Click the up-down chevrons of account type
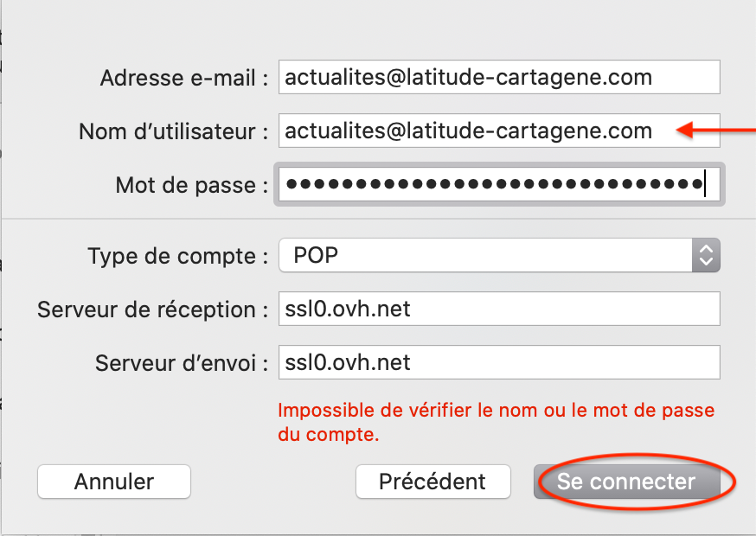Screen dimensions: 756x536 (706, 256)
